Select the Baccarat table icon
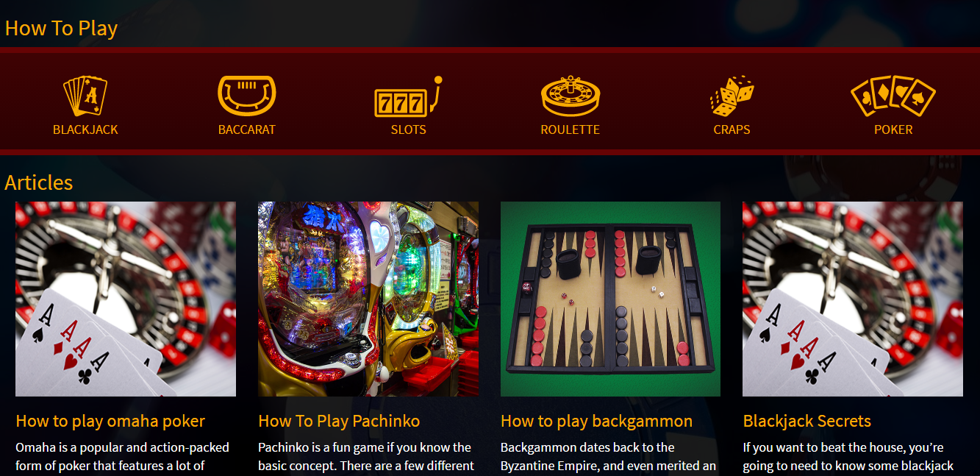The height and width of the screenshot is (476, 980). coord(246,96)
